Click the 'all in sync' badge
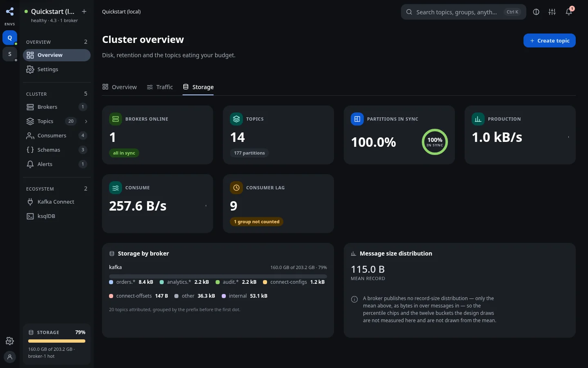The image size is (588, 368). tap(124, 153)
